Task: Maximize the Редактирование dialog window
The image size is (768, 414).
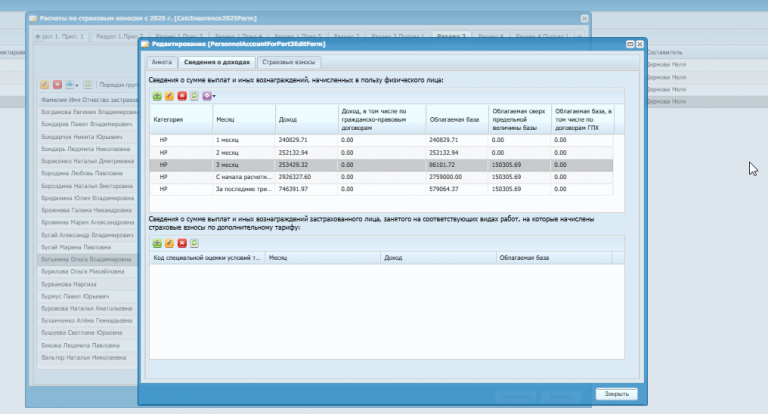Action: pyautogui.click(x=630, y=44)
